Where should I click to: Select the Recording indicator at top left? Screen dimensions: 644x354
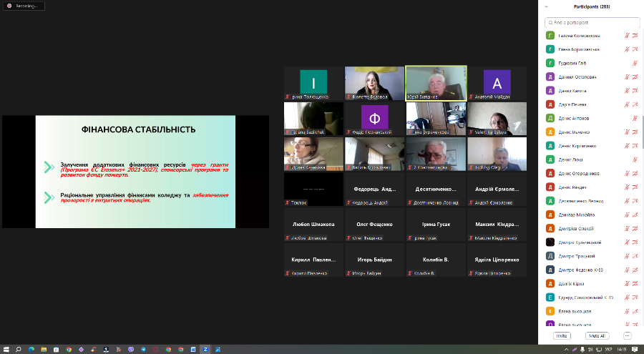(x=23, y=6)
